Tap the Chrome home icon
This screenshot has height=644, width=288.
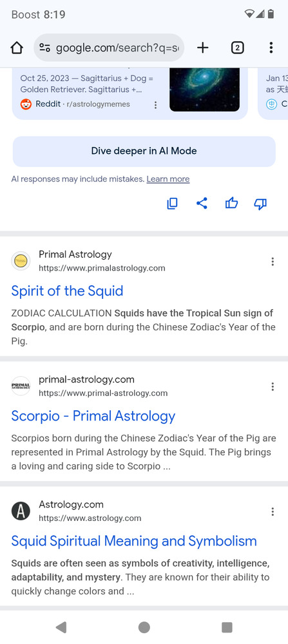17,48
